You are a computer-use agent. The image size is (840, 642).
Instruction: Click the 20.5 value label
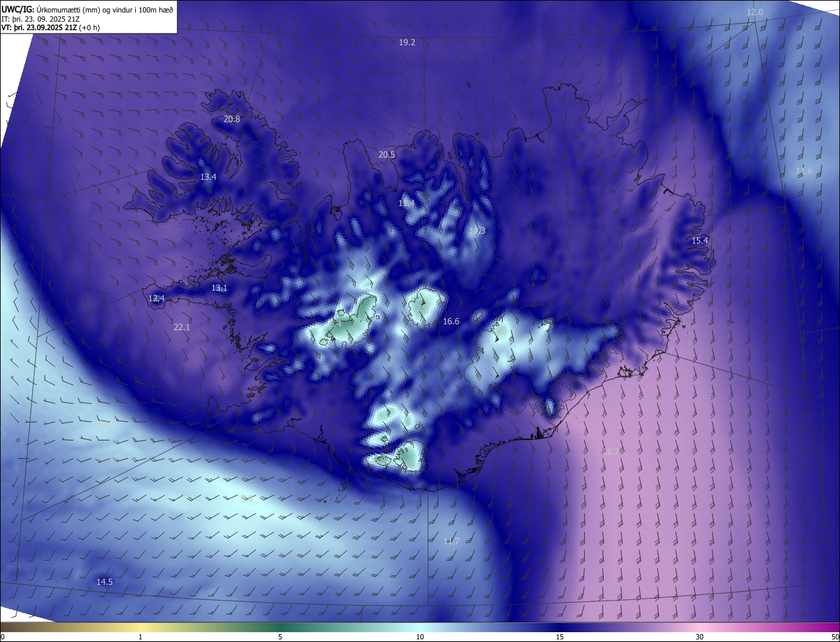coord(387,155)
